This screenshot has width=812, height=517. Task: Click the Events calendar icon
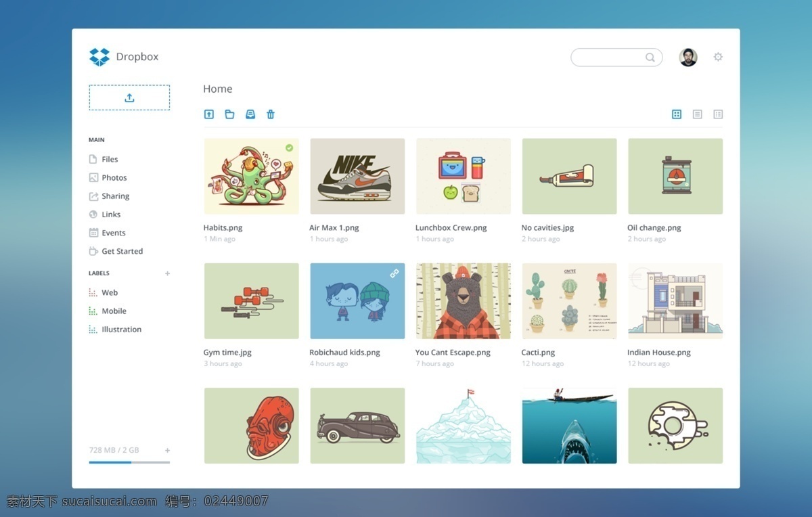click(93, 233)
